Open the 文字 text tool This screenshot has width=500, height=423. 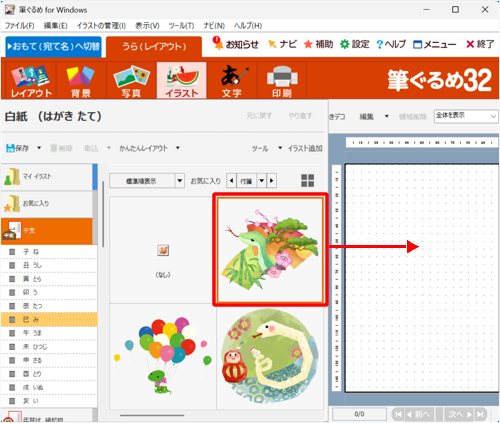pyautogui.click(x=232, y=81)
